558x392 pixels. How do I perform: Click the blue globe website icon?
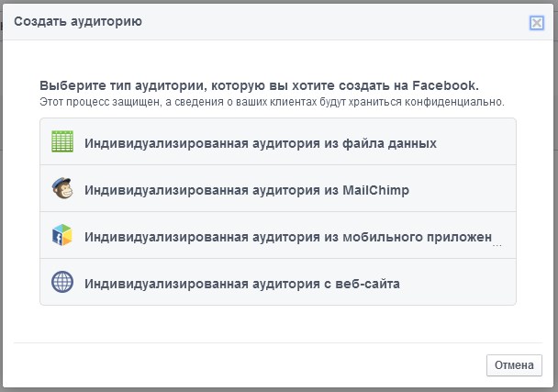tap(62, 282)
